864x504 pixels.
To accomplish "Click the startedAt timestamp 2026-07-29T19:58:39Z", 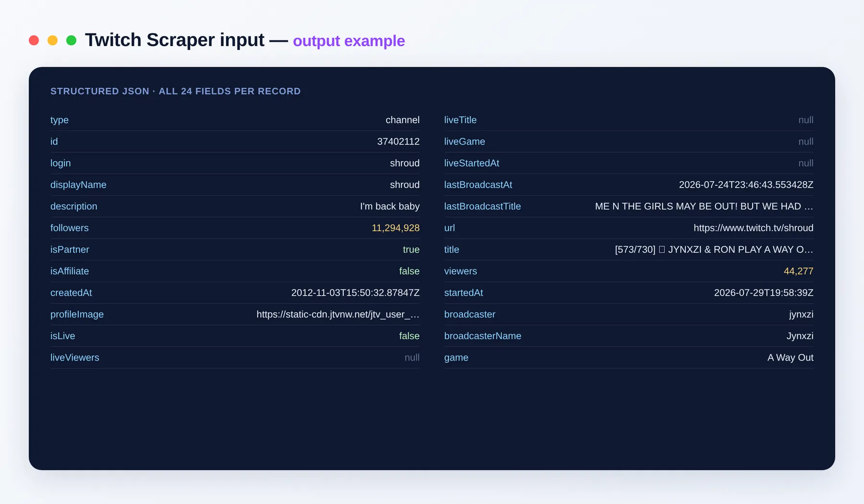I will 764,293.
